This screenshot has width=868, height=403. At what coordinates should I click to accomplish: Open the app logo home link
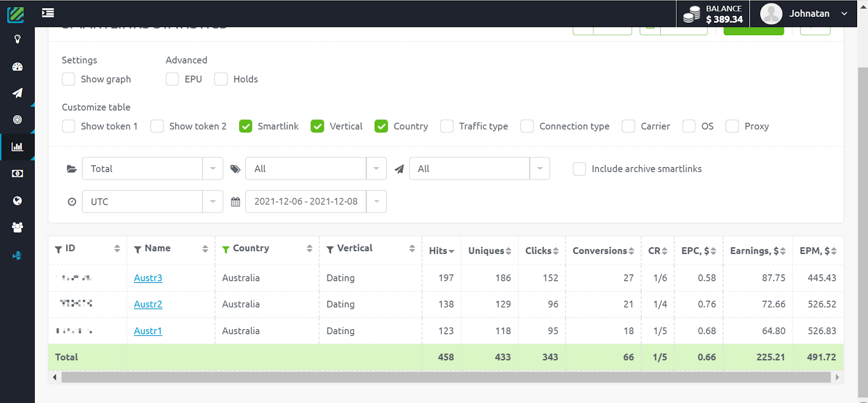coord(16,14)
